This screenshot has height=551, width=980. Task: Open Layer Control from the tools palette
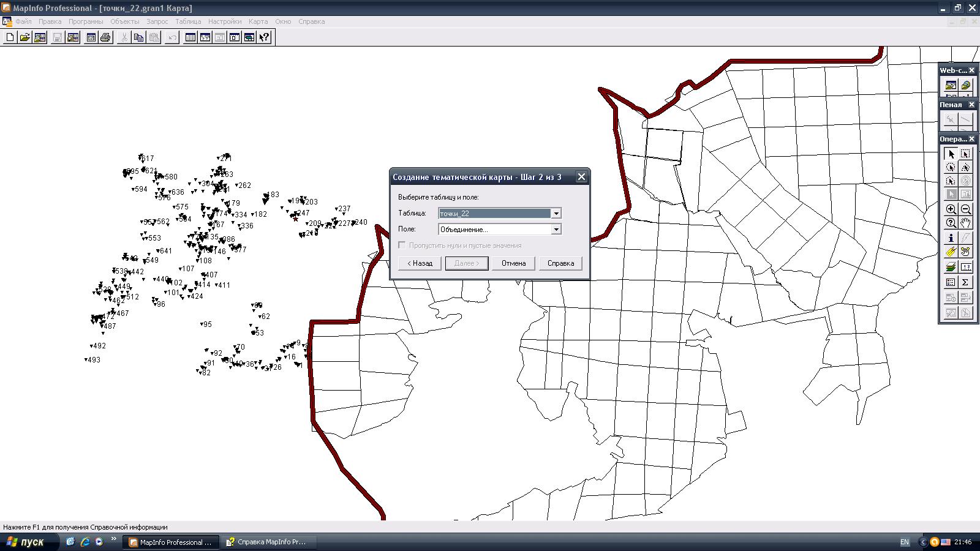pyautogui.click(x=951, y=267)
